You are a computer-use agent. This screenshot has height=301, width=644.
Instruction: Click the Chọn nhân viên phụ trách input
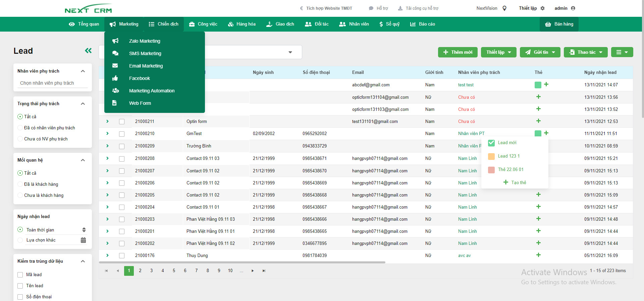(52, 83)
